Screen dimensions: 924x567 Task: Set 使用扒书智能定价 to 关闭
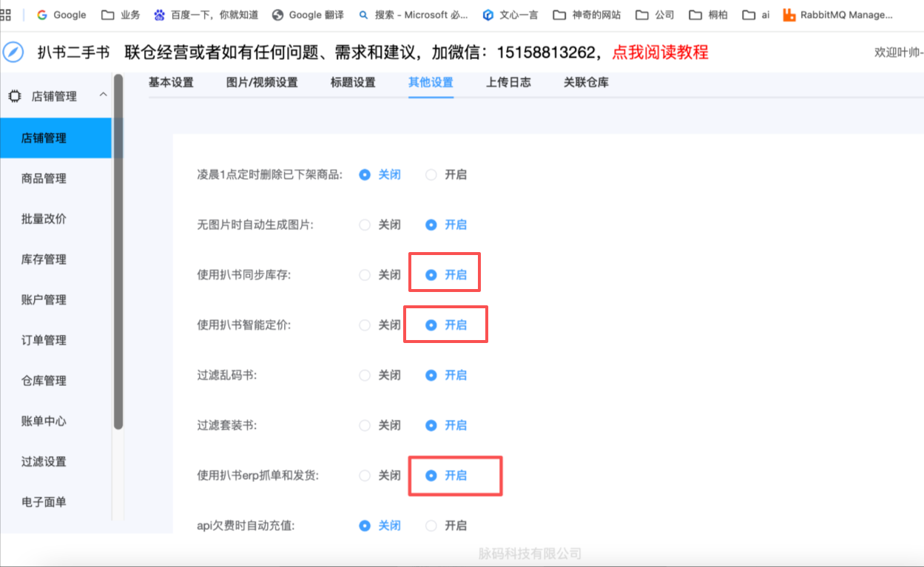coord(380,325)
